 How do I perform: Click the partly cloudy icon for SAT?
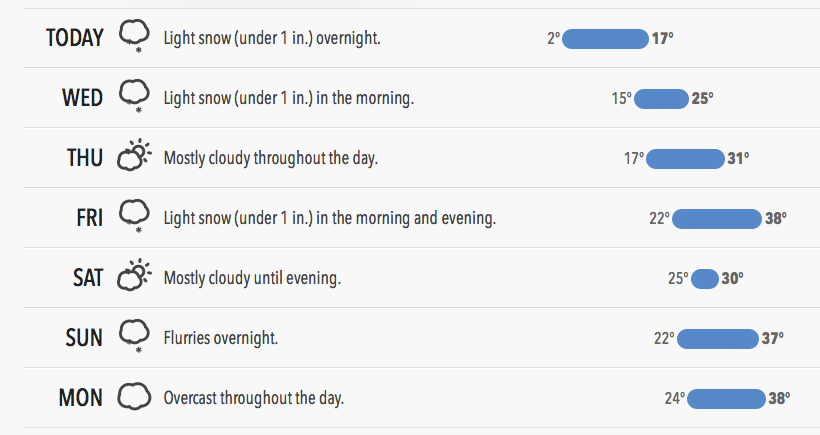134,275
